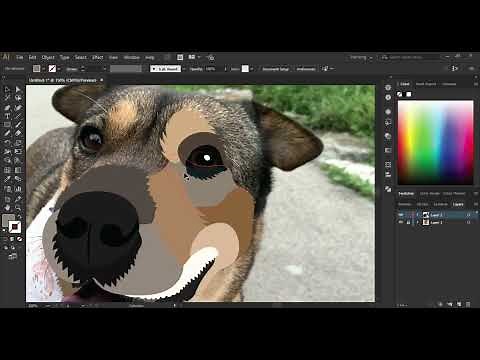The image size is (480, 360).
Task: Select the Eyedropper tool
Action: coord(7,179)
